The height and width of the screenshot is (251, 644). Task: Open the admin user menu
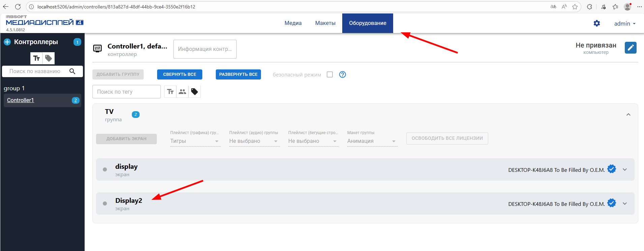coord(624,24)
